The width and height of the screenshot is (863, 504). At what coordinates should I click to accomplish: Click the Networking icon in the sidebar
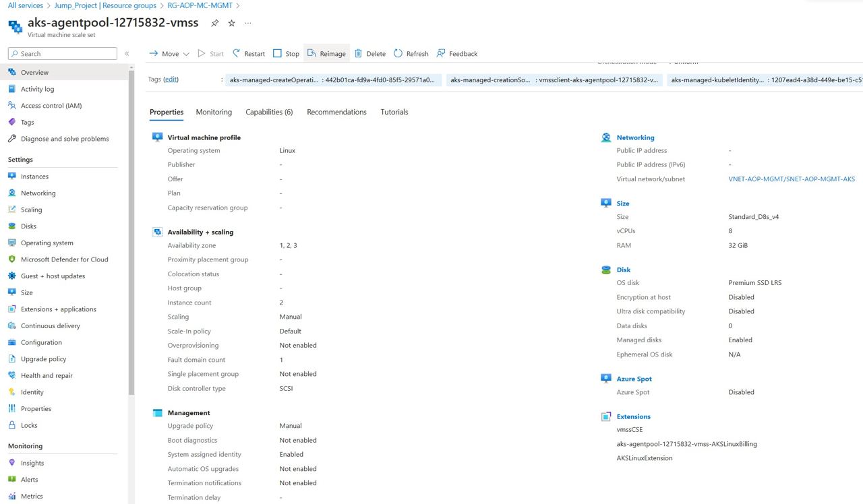12,193
